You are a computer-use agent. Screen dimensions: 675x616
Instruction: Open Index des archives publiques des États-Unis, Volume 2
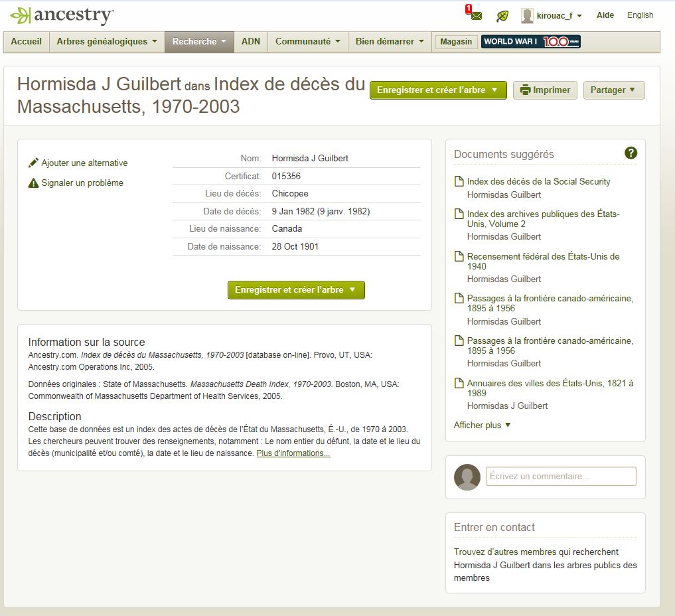pyautogui.click(x=544, y=218)
